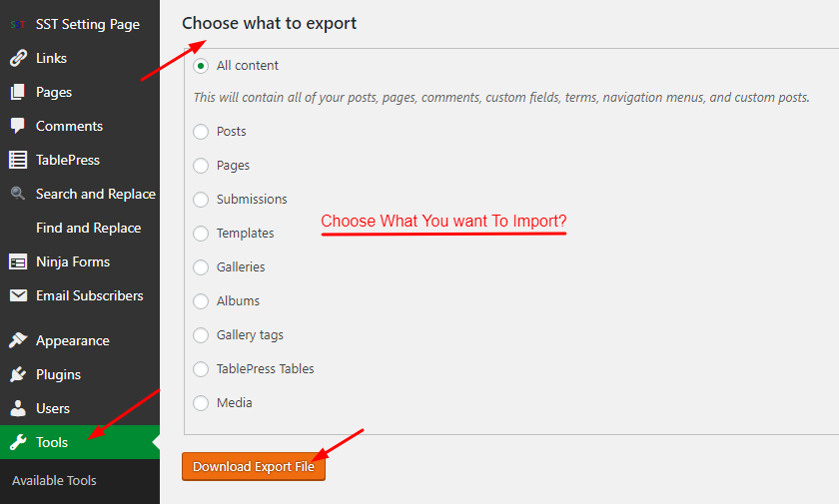The width and height of the screenshot is (839, 504).
Task: Open Find and Replace menu entry
Action: (88, 228)
